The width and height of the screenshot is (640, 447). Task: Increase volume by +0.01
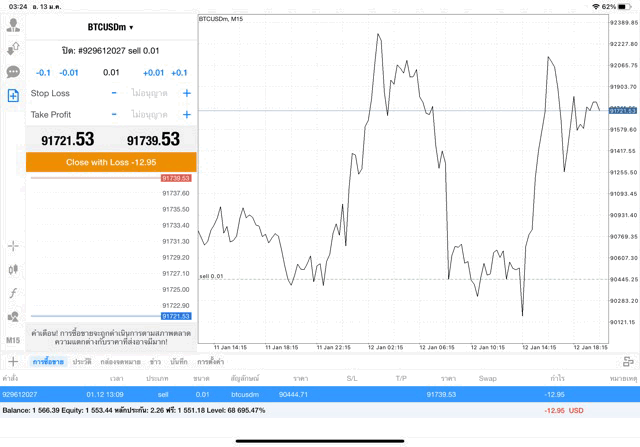[153, 73]
